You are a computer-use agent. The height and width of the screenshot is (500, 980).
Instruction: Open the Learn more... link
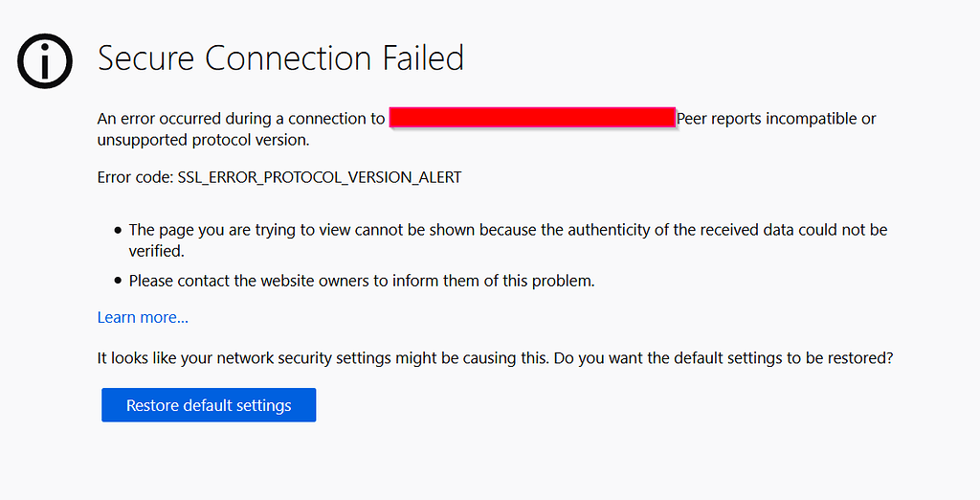[143, 317]
